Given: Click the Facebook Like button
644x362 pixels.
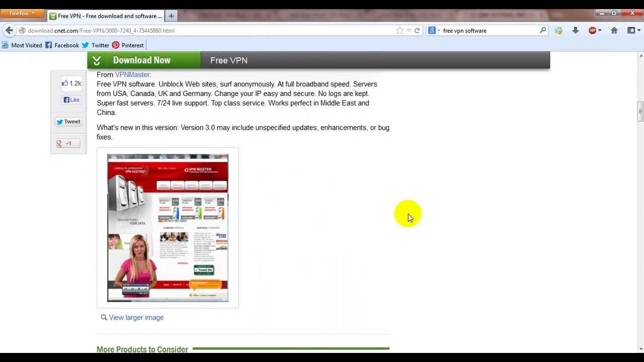Looking at the screenshot, I should [71, 100].
